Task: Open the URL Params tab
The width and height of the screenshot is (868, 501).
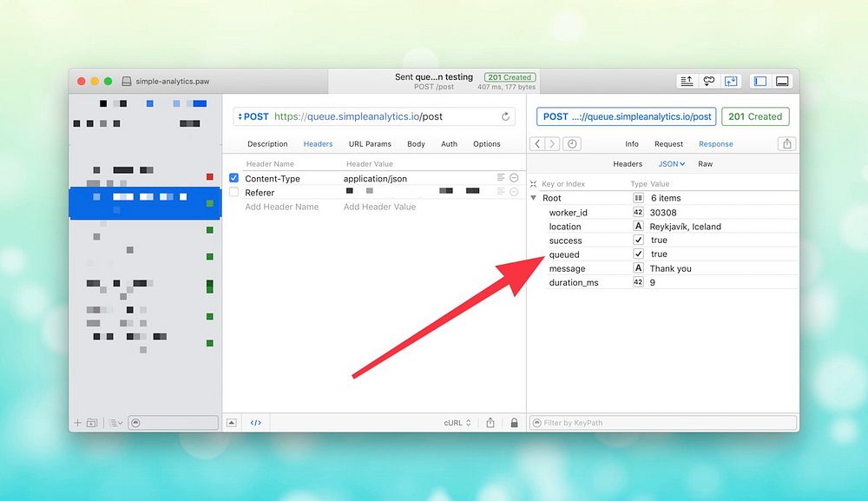Action: (370, 144)
